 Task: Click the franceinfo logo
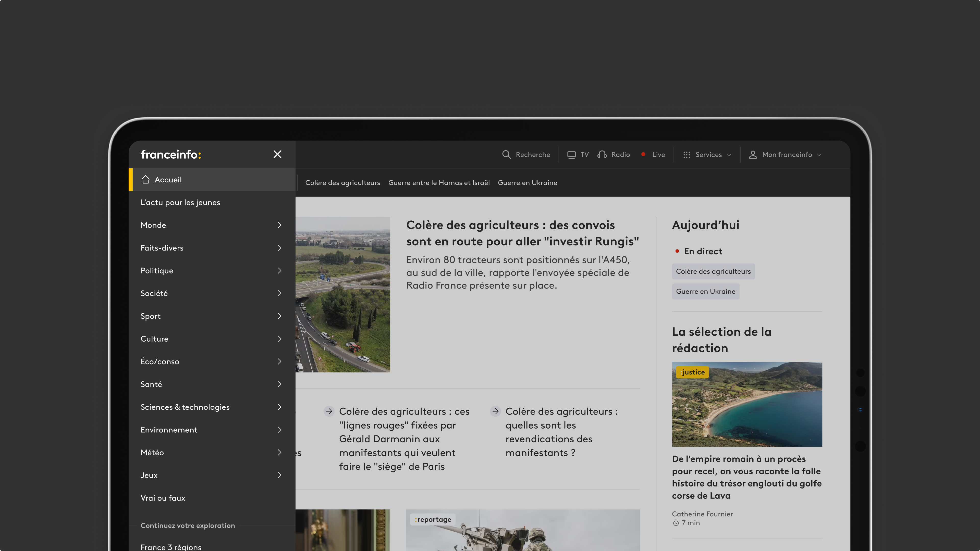tap(171, 154)
